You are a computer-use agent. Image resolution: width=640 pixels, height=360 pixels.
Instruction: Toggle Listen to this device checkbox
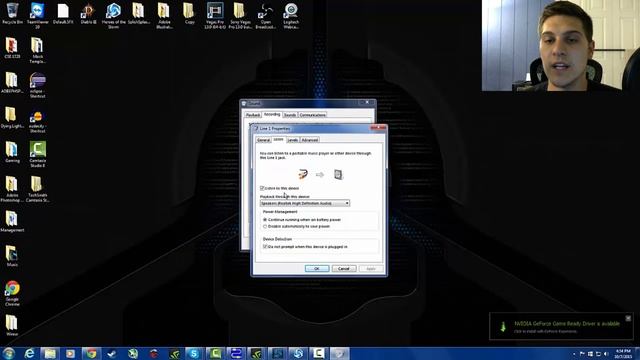[x=262, y=188]
